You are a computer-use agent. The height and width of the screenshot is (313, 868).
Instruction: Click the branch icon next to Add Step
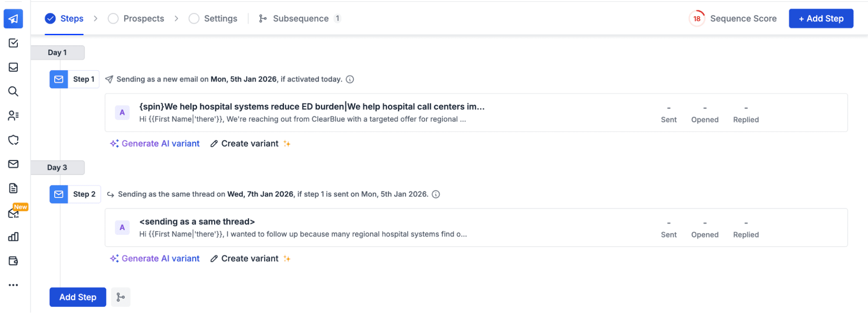tap(121, 297)
